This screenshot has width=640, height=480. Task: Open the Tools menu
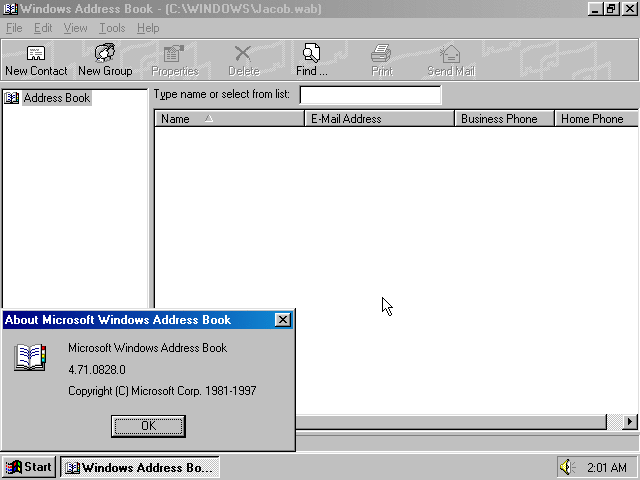[x=112, y=28]
